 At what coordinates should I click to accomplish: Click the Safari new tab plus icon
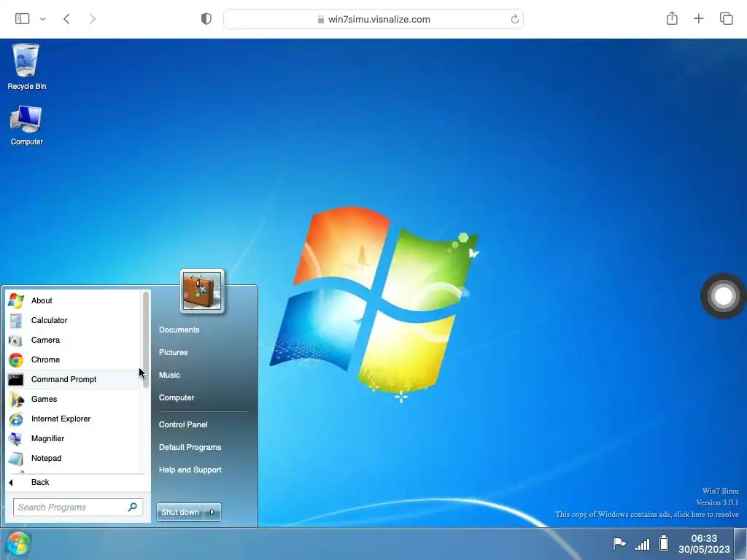point(698,18)
